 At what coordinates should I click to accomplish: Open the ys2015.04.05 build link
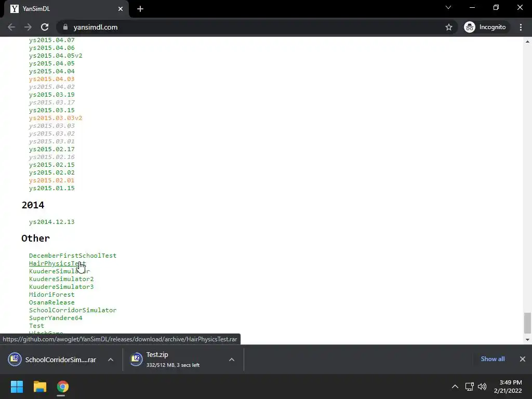point(51,63)
